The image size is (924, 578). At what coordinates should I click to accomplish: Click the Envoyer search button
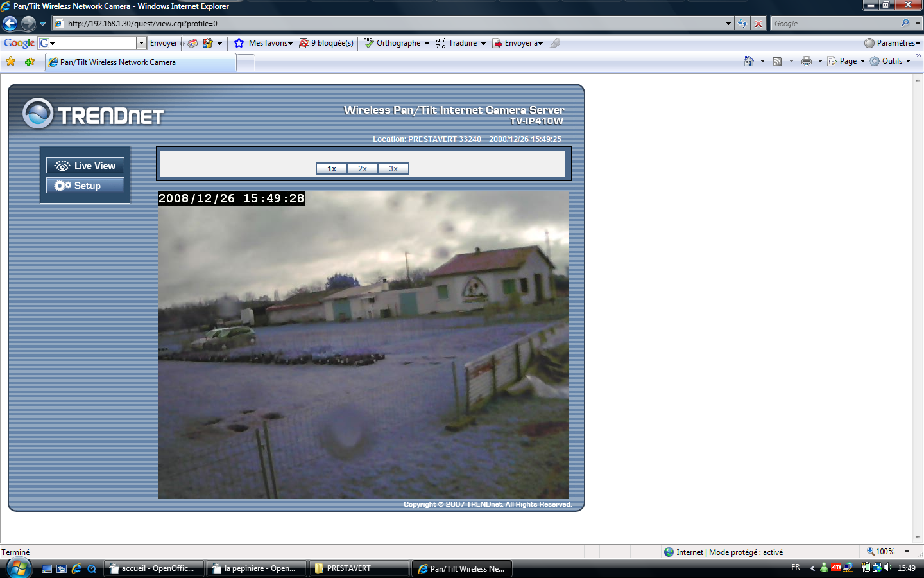coord(164,43)
